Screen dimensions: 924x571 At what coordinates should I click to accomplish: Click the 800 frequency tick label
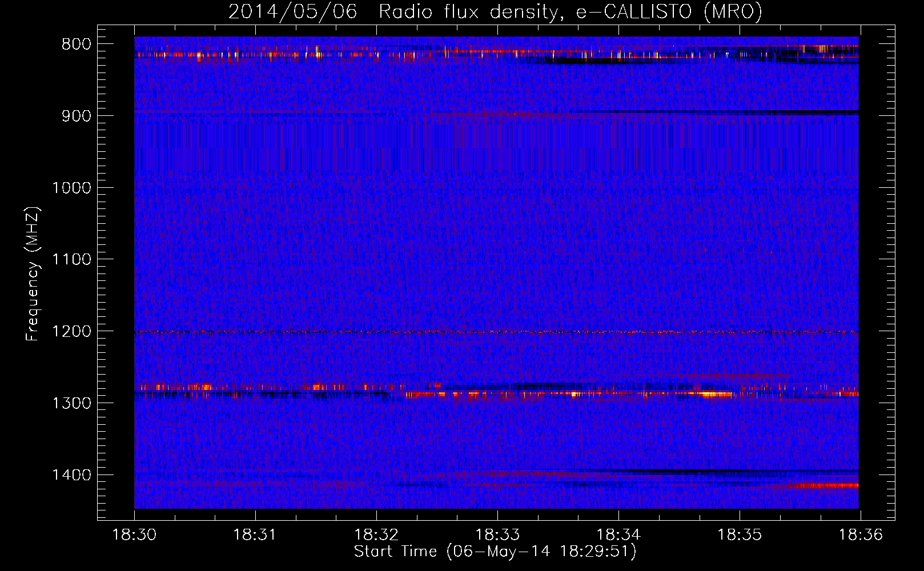point(77,45)
